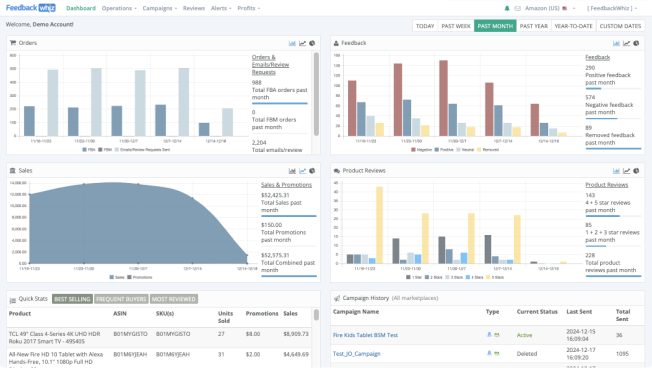
Task: Click the Orders panel vertical scrollbar
Action: [316, 94]
